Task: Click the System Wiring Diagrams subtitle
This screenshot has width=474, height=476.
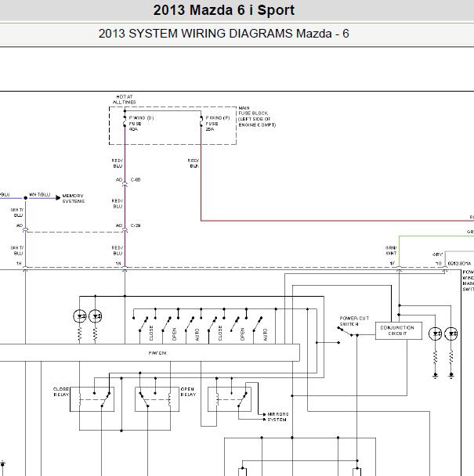Action: [x=223, y=34]
